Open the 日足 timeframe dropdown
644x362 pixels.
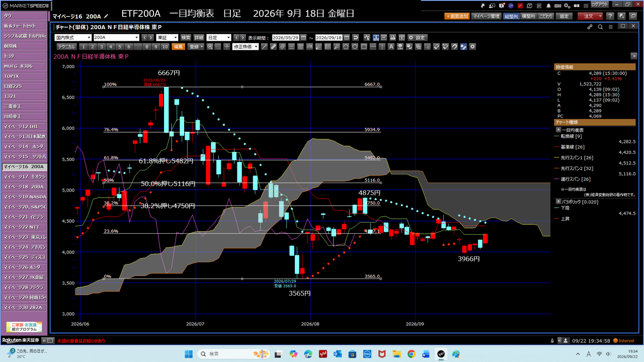pyautogui.click(x=219, y=37)
